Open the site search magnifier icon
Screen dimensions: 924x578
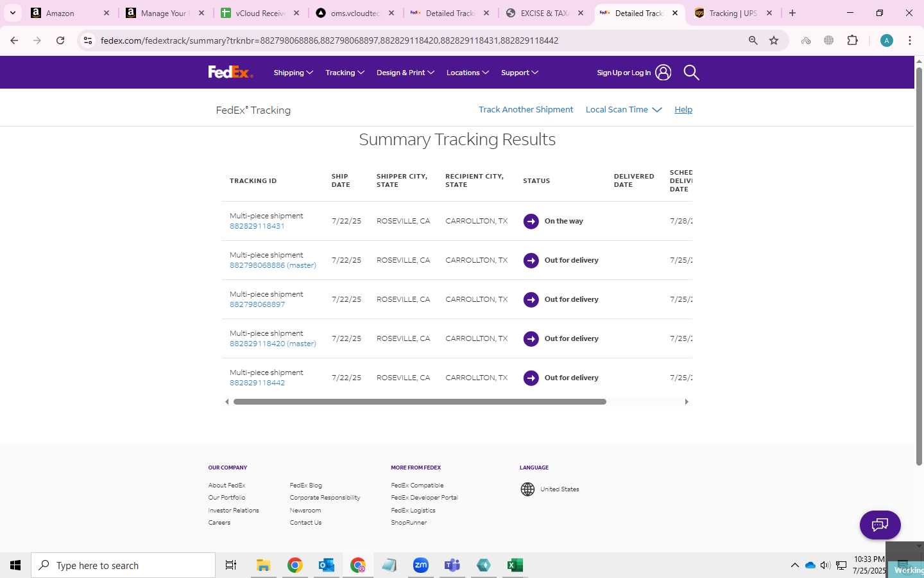click(x=691, y=73)
